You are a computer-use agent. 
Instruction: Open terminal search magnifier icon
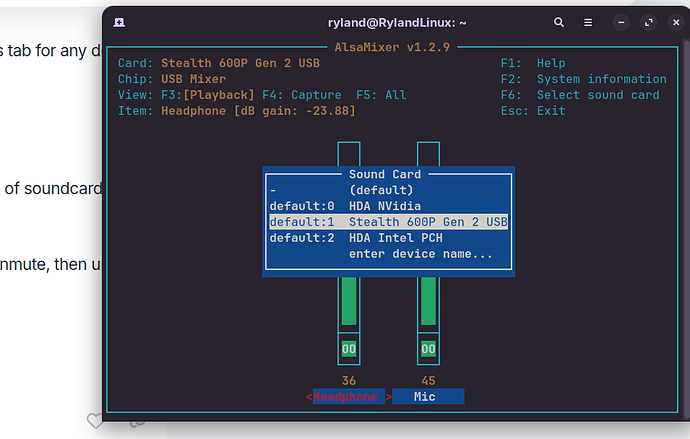point(559,22)
